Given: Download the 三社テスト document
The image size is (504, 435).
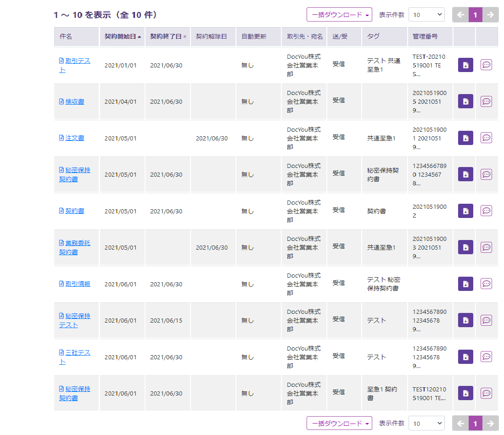Looking at the screenshot, I should coord(465,357).
